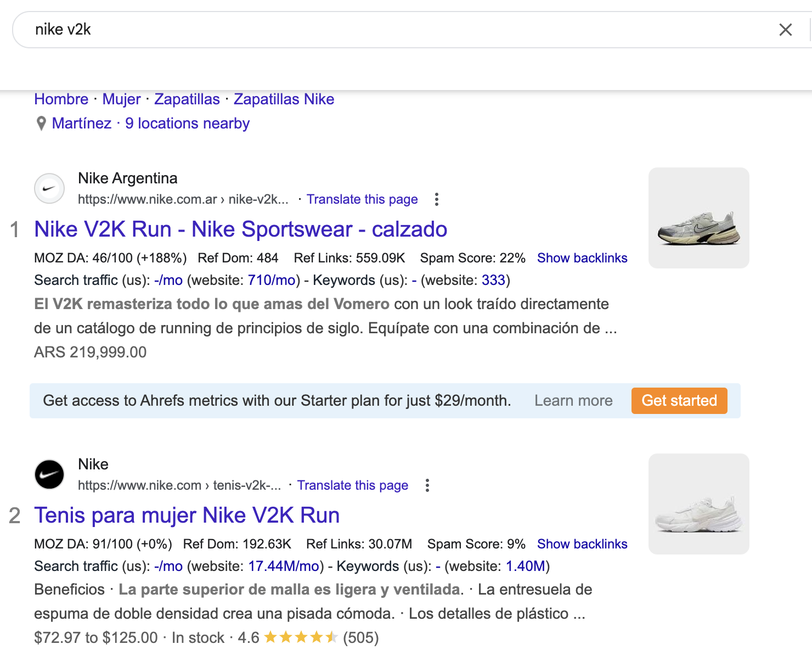Click the '-/mo' search traffic link in result 1
This screenshot has width=812, height=661.
tap(168, 281)
